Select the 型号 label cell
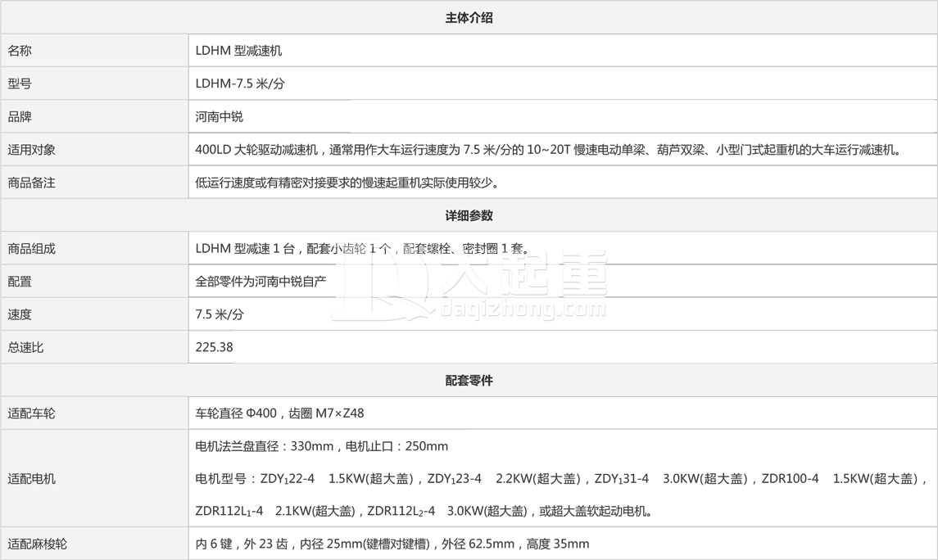This screenshot has height=560, width=938. pyautogui.click(x=94, y=84)
